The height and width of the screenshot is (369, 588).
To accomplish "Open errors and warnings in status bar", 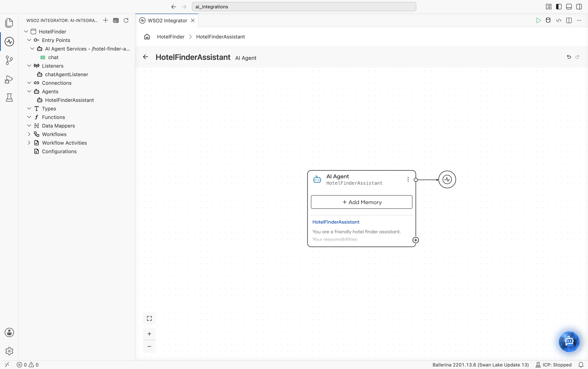I will (28, 365).
